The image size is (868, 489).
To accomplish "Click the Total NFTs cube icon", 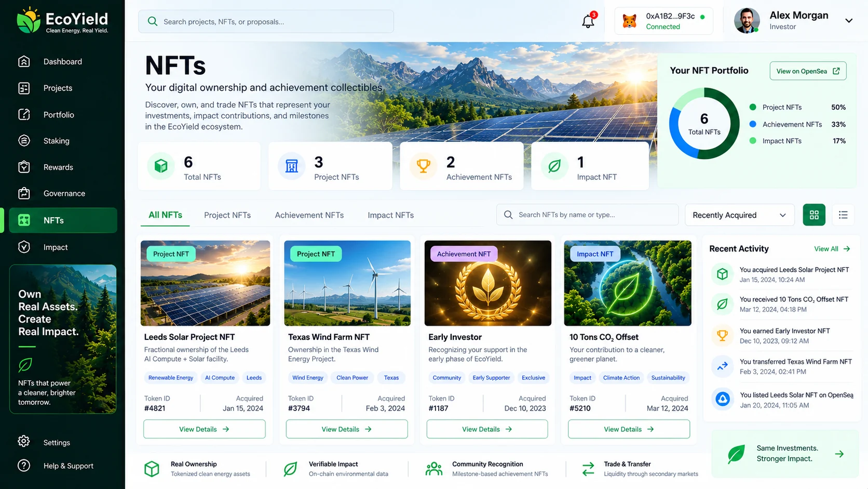I will pos(161,166).
